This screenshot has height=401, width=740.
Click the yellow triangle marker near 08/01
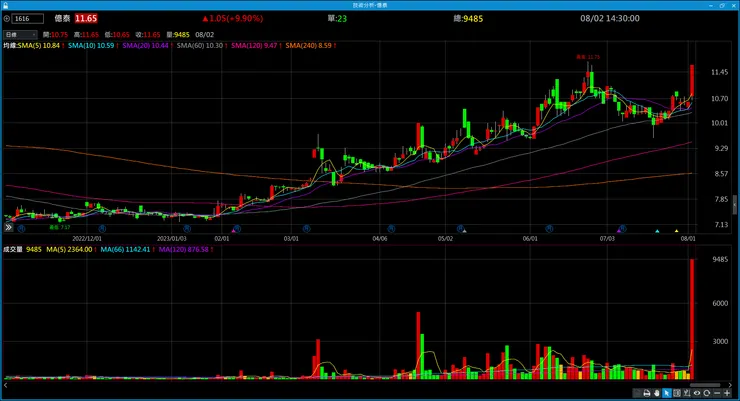coord(676,231)
